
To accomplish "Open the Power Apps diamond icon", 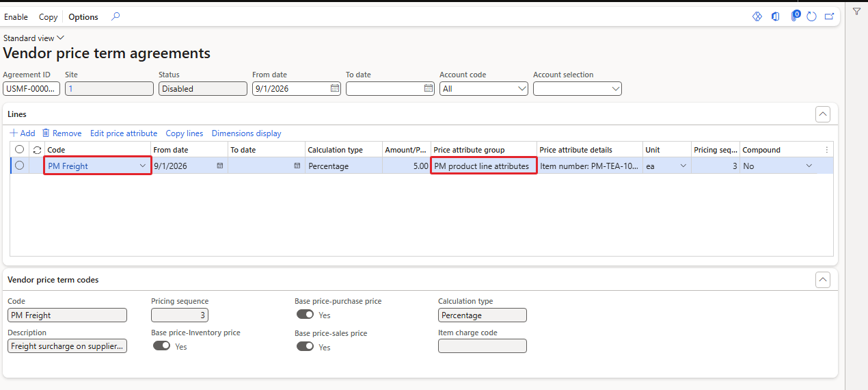I will pyautogui.click(x=757, y=16).
